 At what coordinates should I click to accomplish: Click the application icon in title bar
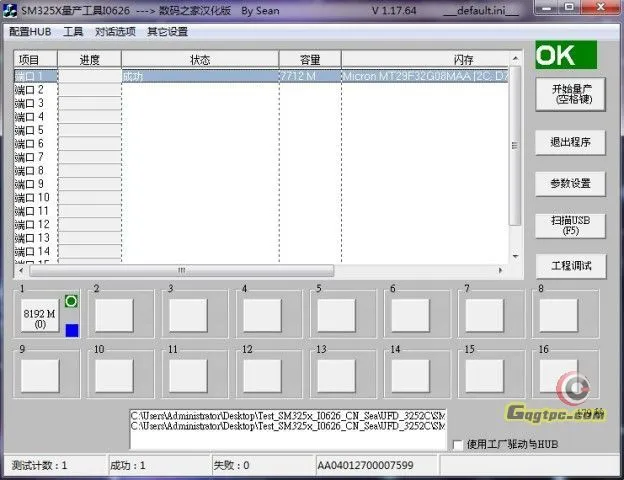pos(10,10)
